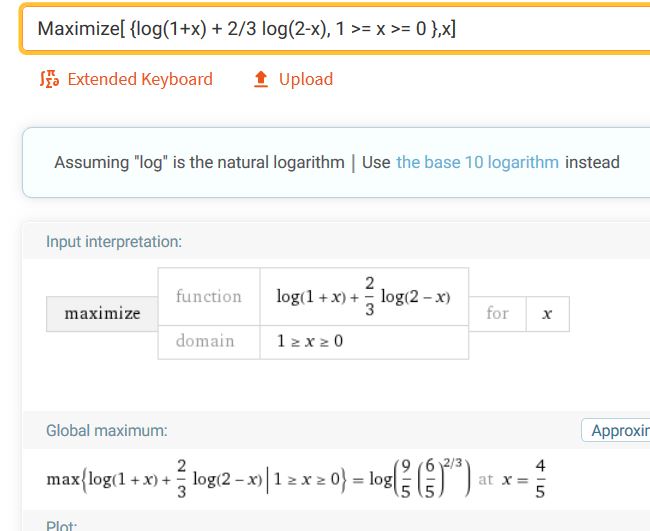
Task: Select the variable x cell
Action: pos(547,314)
